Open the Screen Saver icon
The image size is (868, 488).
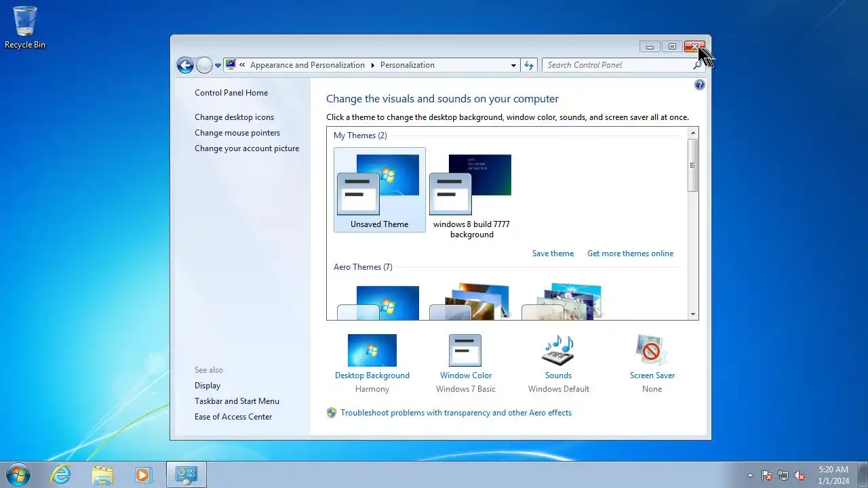pos(652,350)
